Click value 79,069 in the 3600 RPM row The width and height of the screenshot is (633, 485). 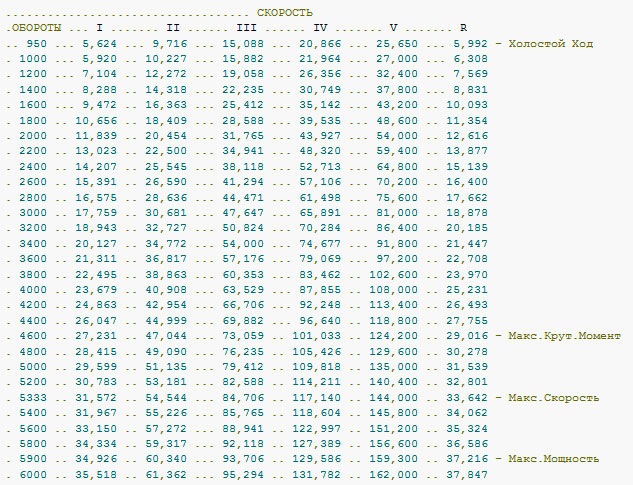pyautogui.click(x=320, y=259)
